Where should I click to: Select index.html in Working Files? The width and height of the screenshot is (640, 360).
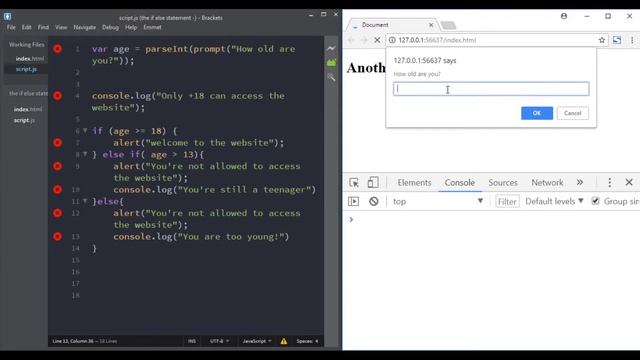tap(30, 59)
